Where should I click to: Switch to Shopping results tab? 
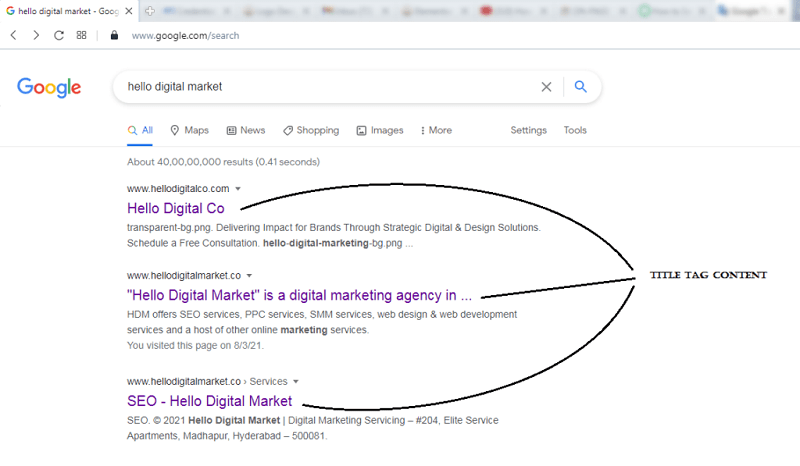click(311, 131)
